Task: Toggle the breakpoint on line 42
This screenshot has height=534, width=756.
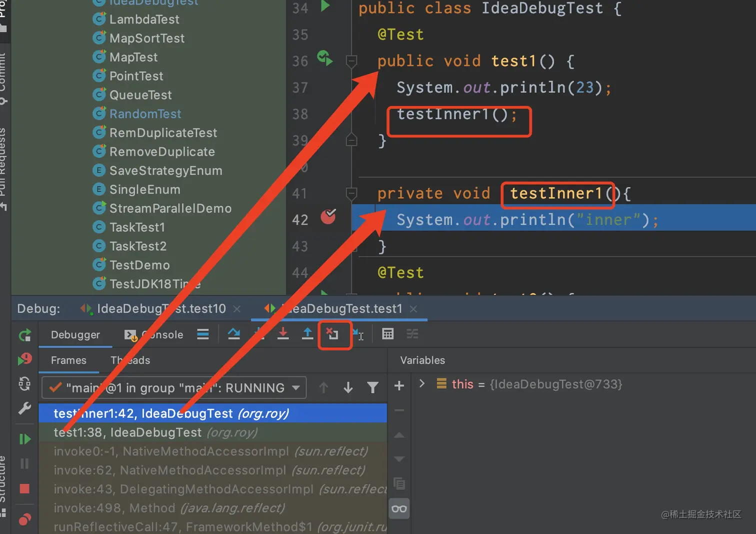Action: click(328, 217)
